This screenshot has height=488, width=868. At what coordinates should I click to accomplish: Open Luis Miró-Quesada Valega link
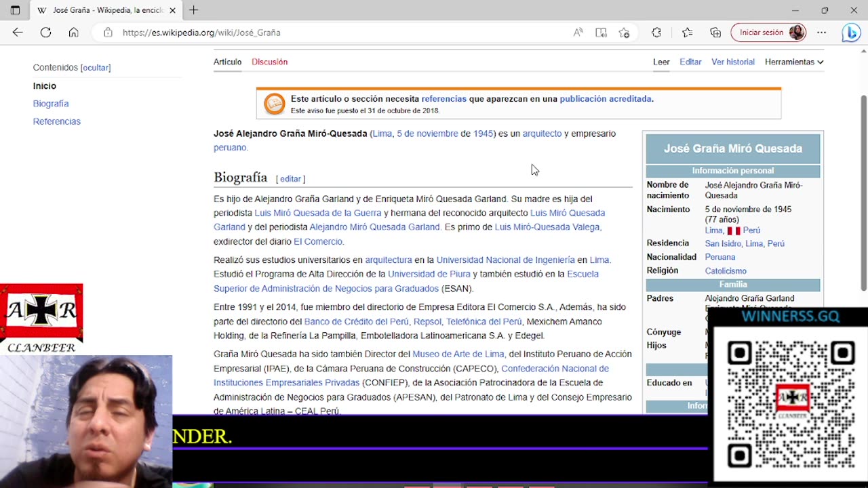[x=547, y=227]
